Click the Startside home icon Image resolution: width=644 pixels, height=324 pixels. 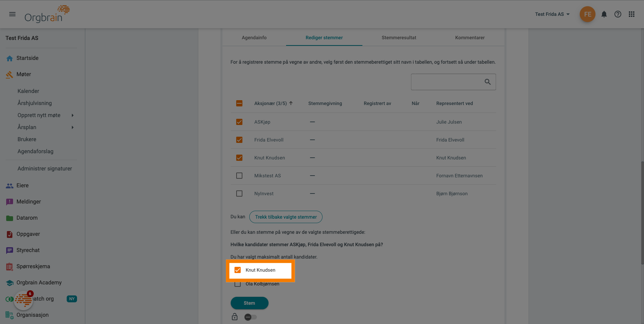click(10, 58)
